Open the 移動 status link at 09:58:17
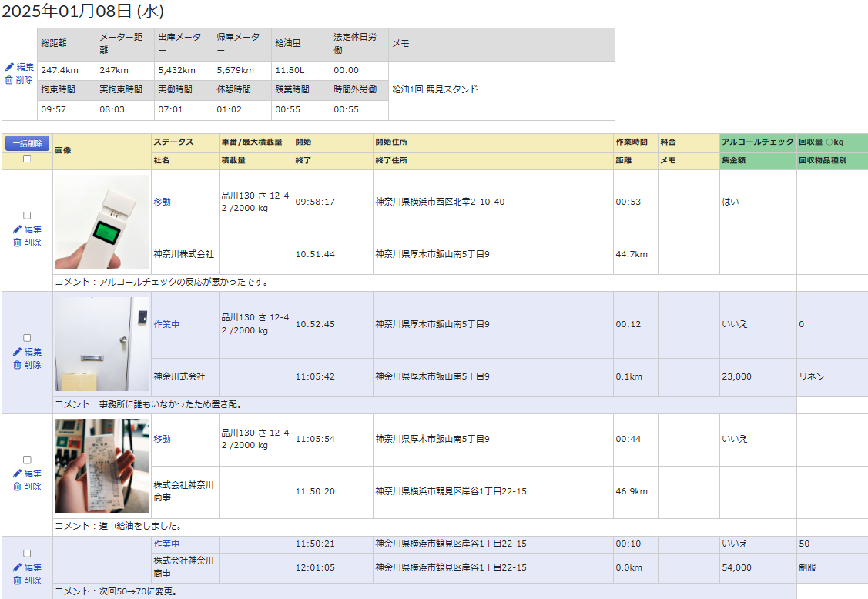Viewport: 868px width, 599px height. click(162, 202)
